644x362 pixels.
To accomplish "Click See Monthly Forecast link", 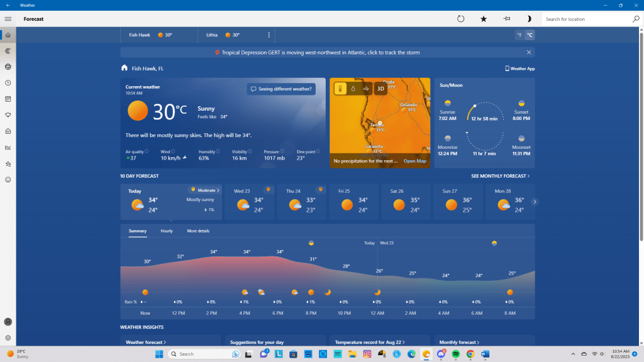I will coord(500,177).
